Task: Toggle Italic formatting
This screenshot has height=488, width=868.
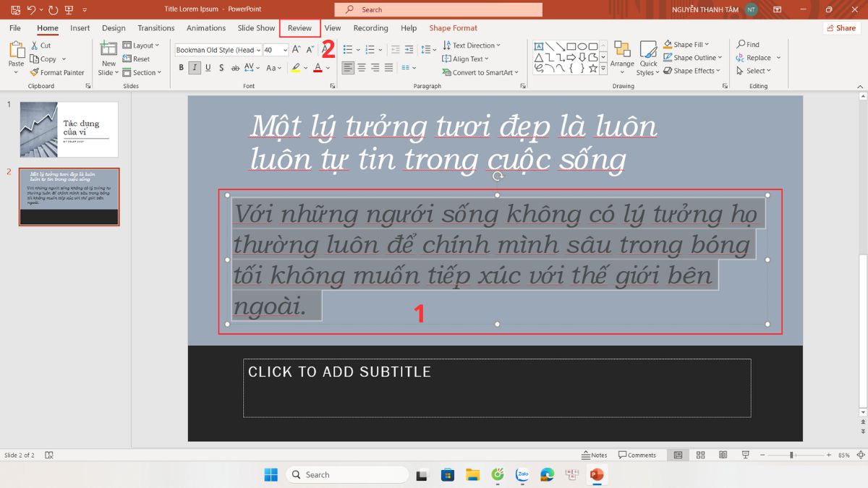Action: point(195,68)
